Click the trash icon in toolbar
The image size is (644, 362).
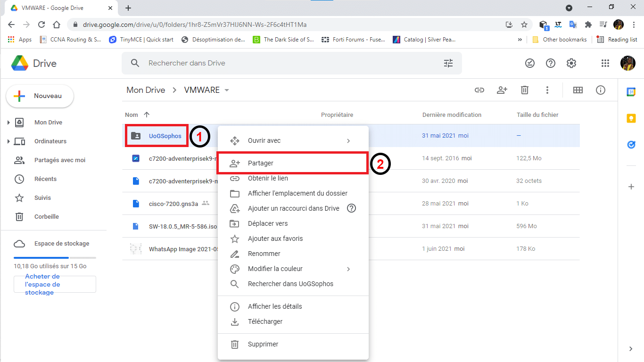[525, 90]
